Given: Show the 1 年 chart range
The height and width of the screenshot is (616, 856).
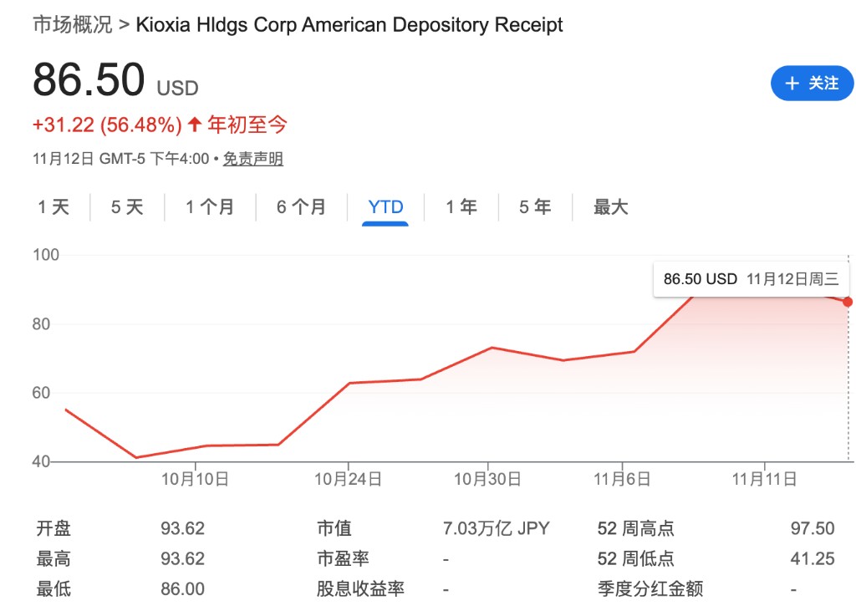Looking at the screenshot, I should [x=461, y=207].
